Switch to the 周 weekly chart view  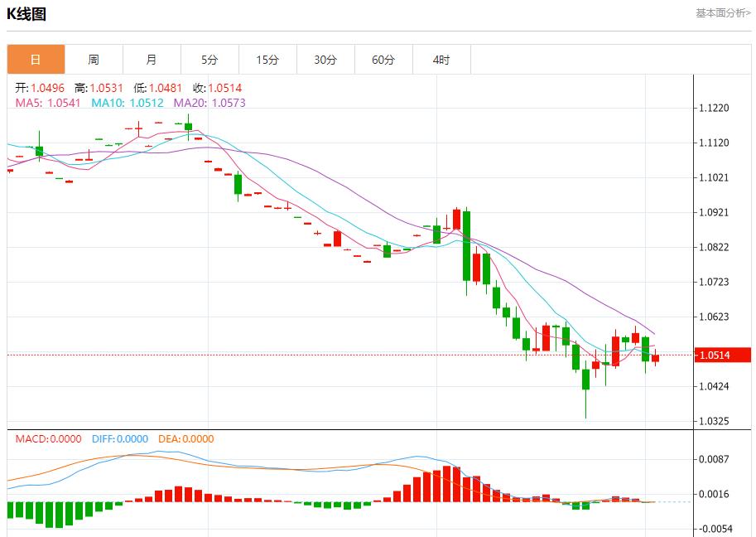(x=94, y=59)
